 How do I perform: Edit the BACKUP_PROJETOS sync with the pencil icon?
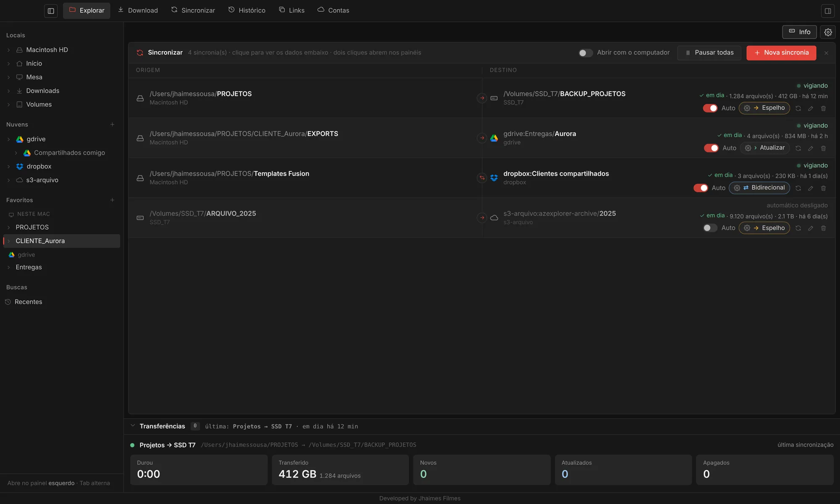coord(811,108)
